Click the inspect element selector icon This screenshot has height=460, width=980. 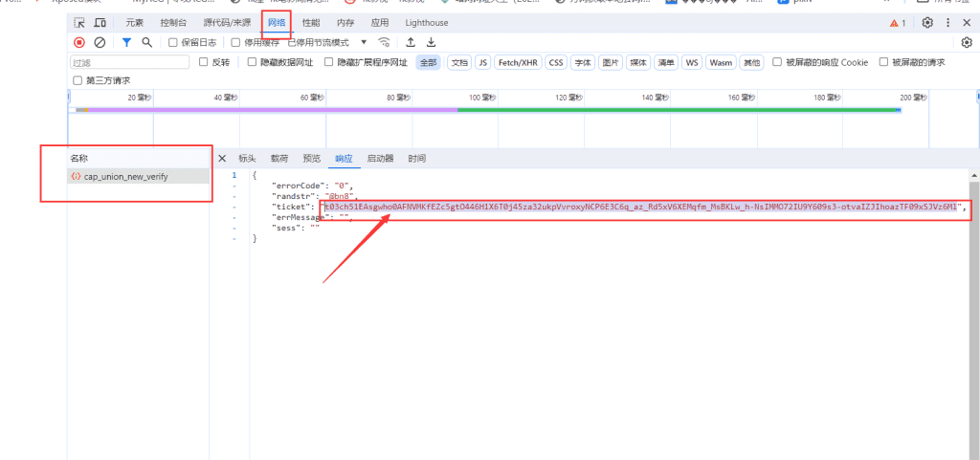pyautogui.click(x=79, y=22)
